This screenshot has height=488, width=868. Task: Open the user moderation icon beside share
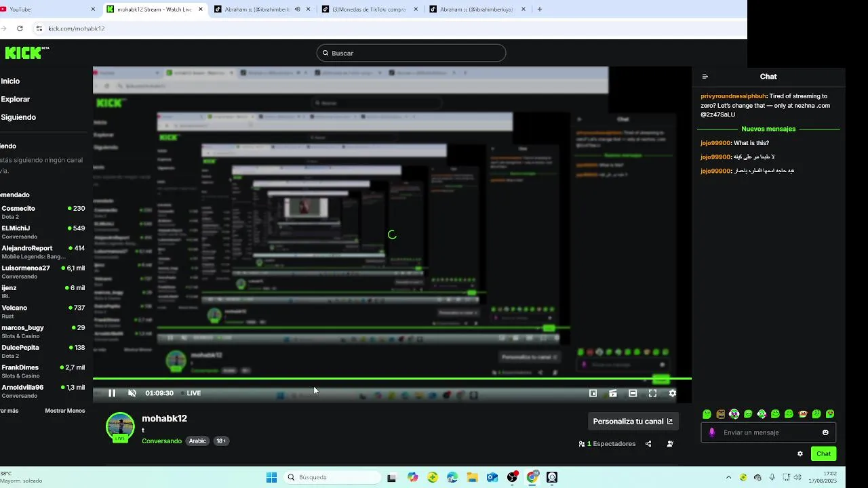click(670, 444)
